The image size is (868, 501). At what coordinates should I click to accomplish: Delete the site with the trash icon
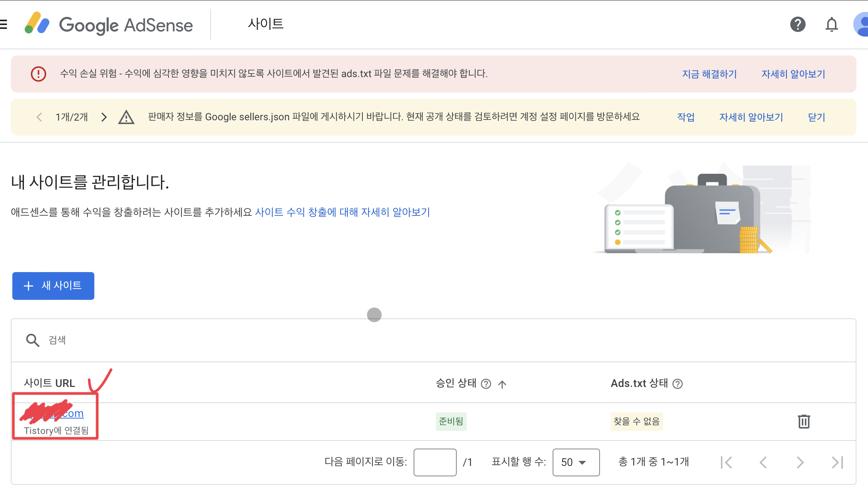[804, 421]
